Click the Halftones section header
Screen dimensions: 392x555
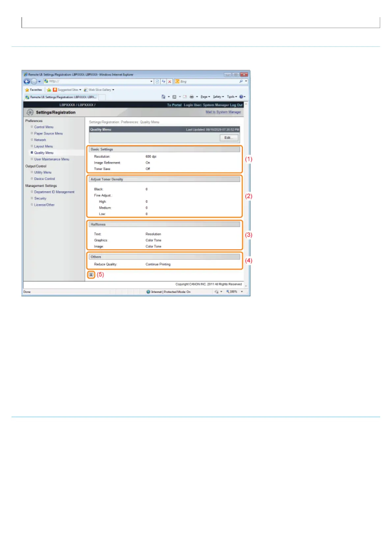pos(164,224)
